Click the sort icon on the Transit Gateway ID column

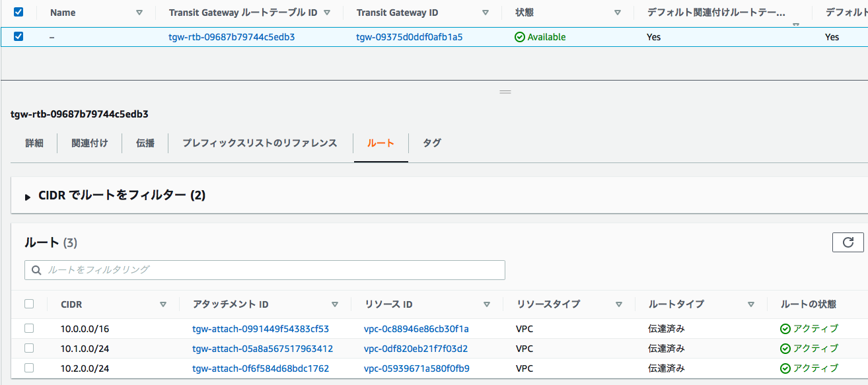pos(486,12)
